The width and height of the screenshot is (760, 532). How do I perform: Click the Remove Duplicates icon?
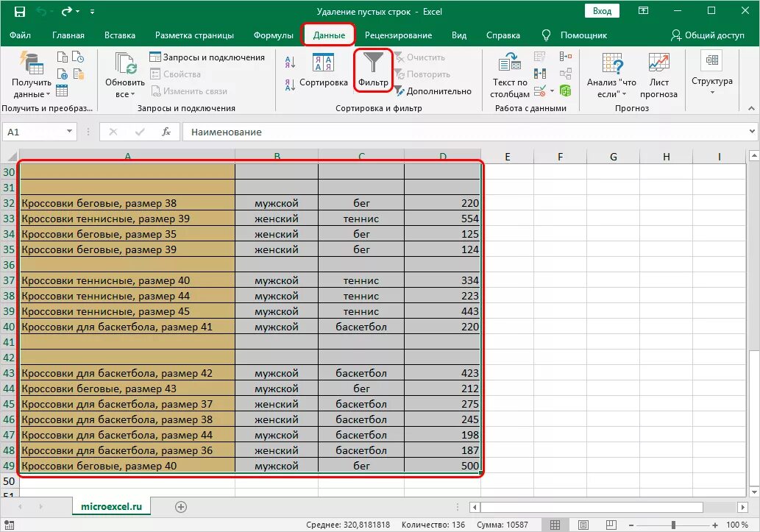tap(540, 74)
